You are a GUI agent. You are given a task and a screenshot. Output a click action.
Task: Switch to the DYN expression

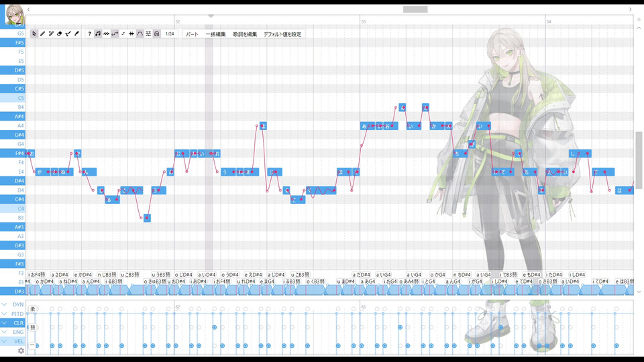18,304
